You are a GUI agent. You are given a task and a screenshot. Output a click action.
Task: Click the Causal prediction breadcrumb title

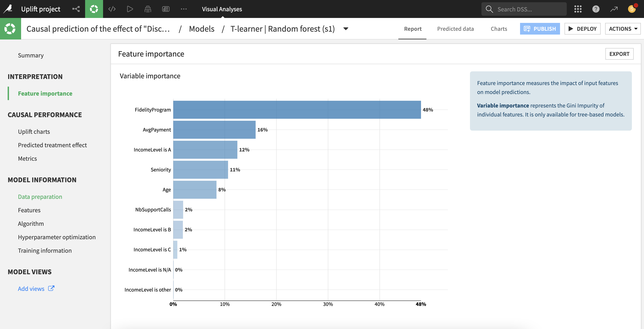pos(98,29)
